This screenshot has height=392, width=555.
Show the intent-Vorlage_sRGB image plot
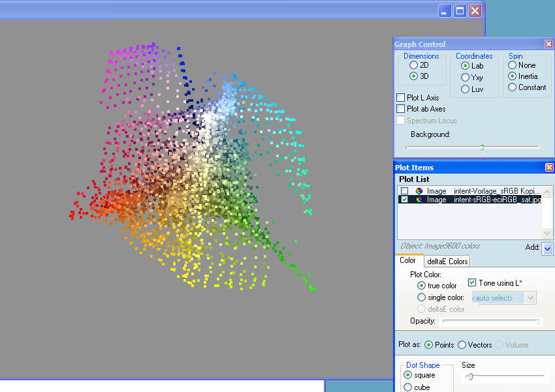pyautogui.click(x=405, y=191)
